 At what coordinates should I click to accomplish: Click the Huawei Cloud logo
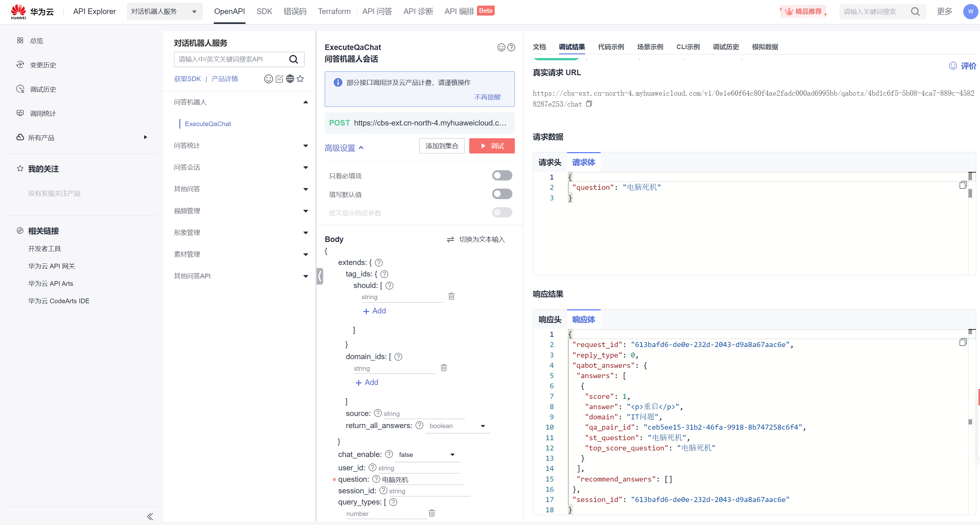[x=32, y=11]
